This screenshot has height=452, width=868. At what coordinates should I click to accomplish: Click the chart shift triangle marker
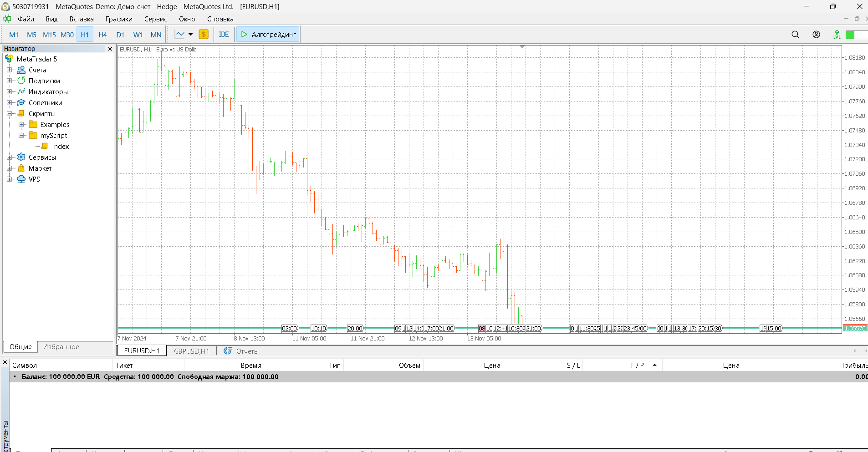click(x=522, y=47)
